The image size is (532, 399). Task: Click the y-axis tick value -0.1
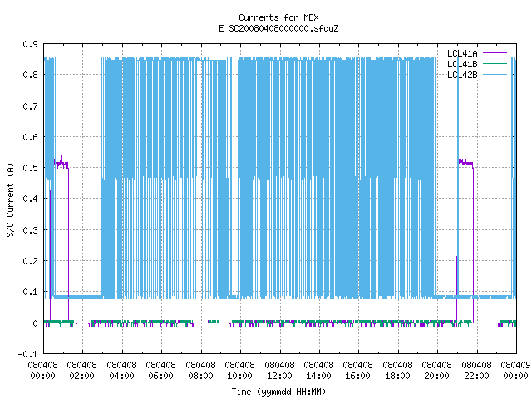27,354
